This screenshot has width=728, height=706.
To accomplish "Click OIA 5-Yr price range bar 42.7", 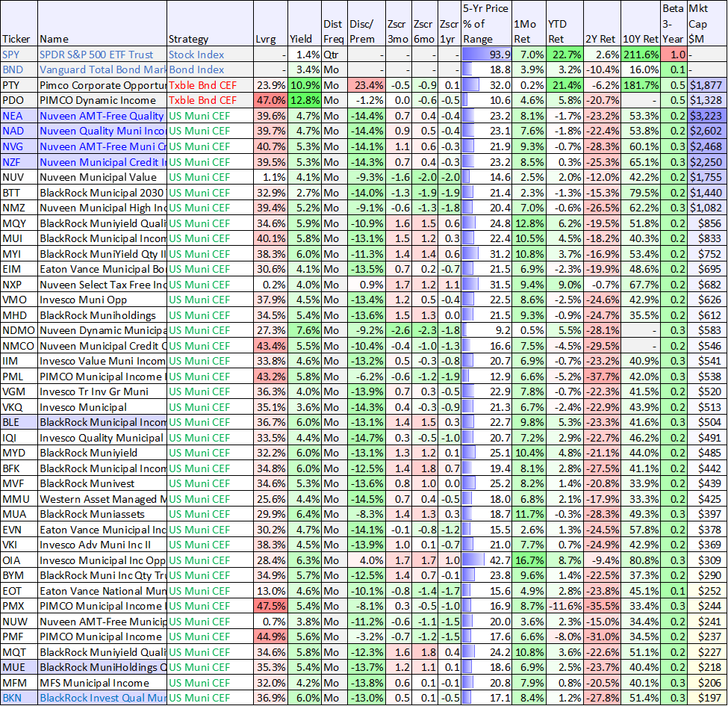I will (487, 560).
